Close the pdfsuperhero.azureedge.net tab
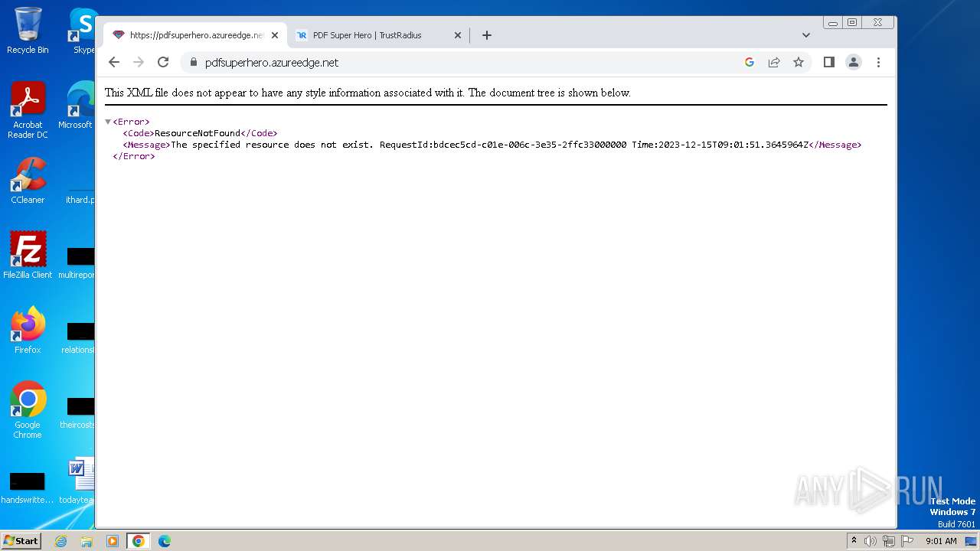Viewport: 980px width, 551px height. point(275,35)
